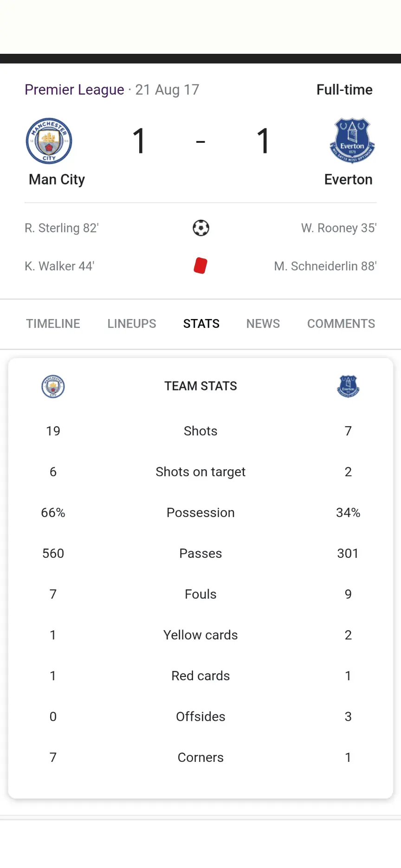
Task: Tap M. Schneiderlin 88' red card entry
Action: tap(325, 266)
